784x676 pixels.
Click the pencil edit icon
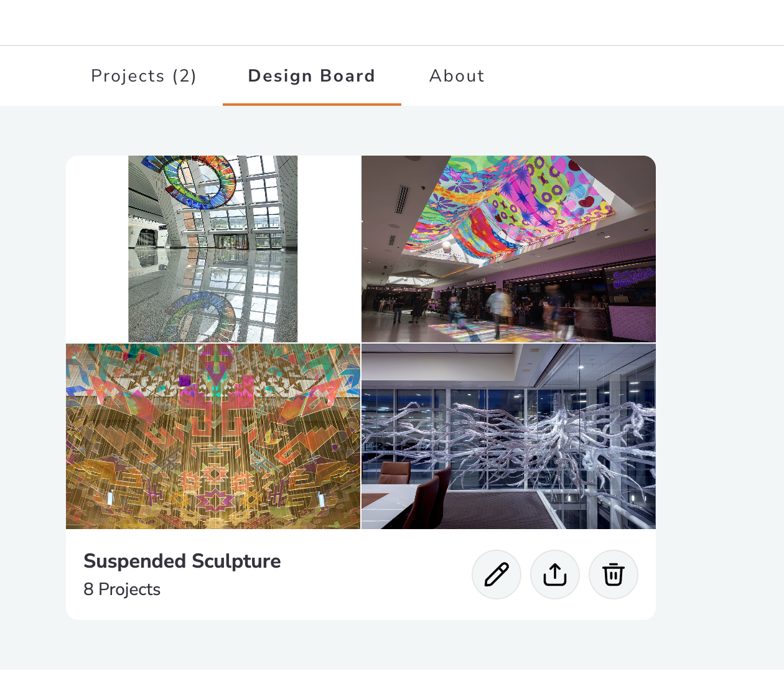(496, 575)
